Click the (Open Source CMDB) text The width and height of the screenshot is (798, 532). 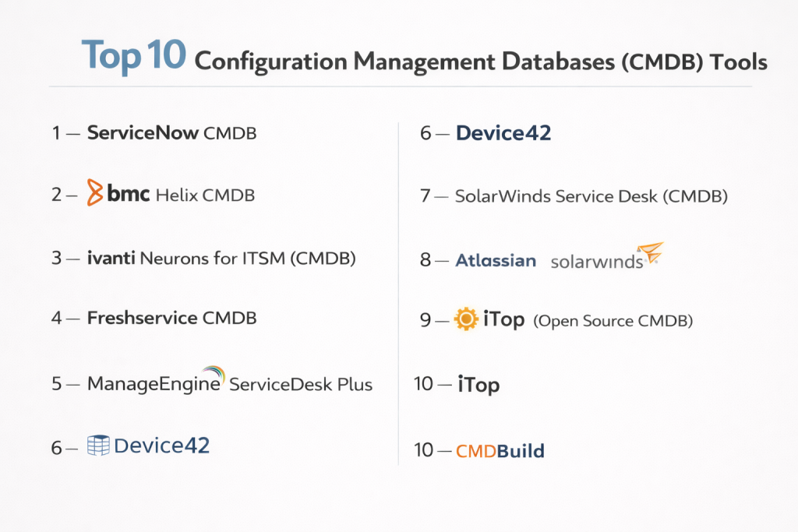click(x=613, y=320)
